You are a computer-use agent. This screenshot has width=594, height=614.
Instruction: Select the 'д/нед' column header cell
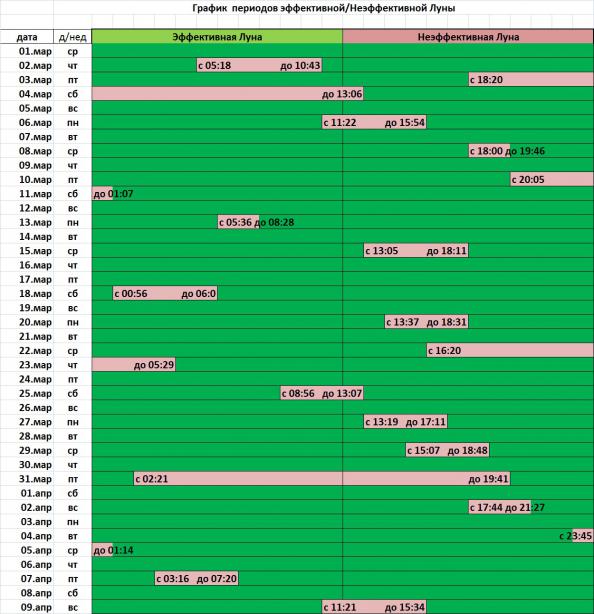coord(72,37)
